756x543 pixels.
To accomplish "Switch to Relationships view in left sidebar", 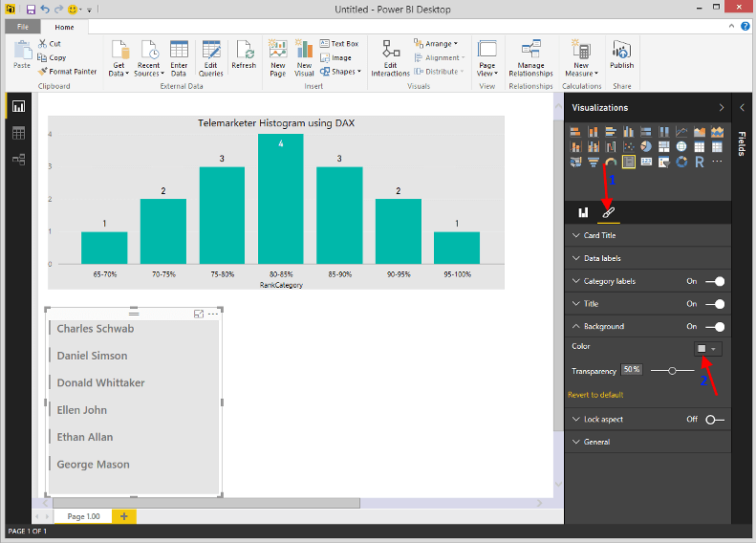I will (x=18, y=159).
